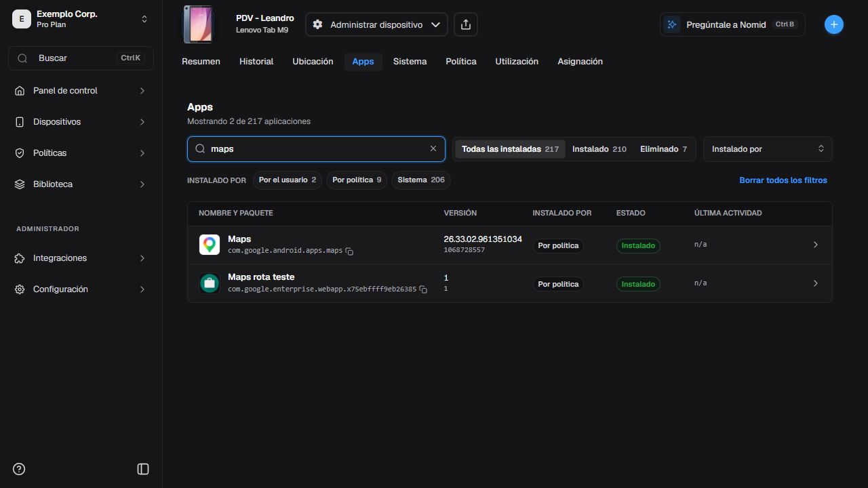Viewport: 868px width, 488px height.
Task: Switch to the Historial tab
Action: pos(256,62)
